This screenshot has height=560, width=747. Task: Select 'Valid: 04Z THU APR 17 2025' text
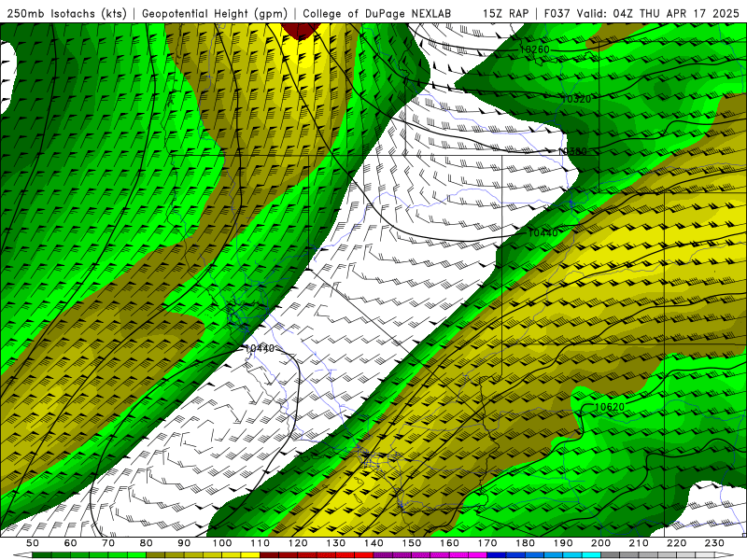tap(658, 13)
